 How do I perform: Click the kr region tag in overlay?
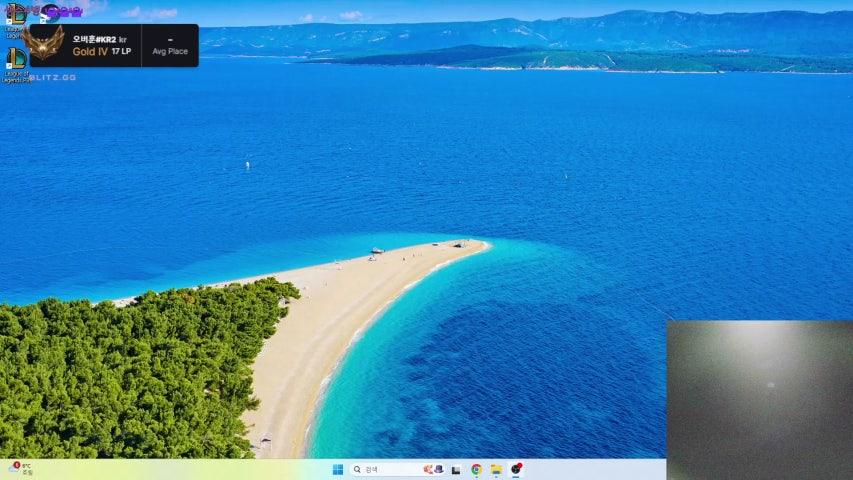point(123,39)
